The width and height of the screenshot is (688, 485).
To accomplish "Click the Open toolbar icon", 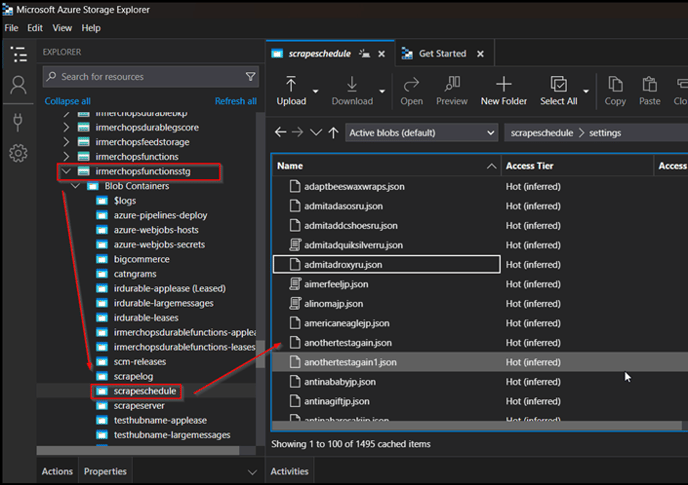I will point(412,91).
